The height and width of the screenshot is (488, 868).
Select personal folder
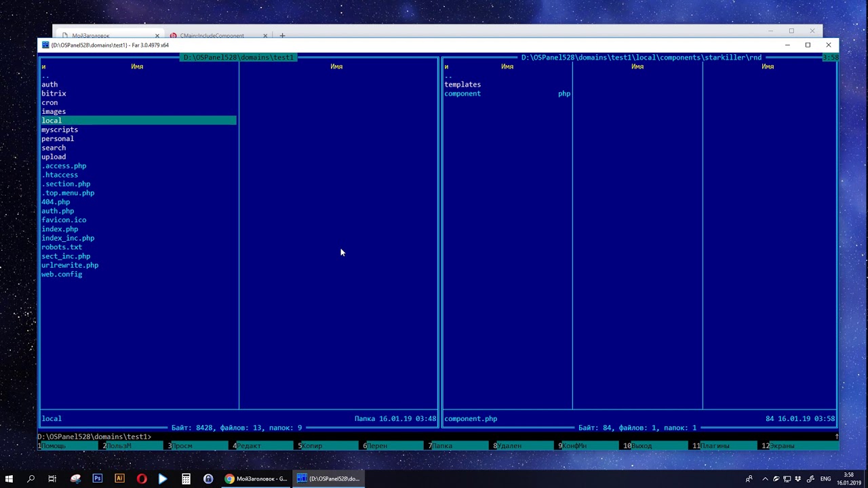[58, 139]
